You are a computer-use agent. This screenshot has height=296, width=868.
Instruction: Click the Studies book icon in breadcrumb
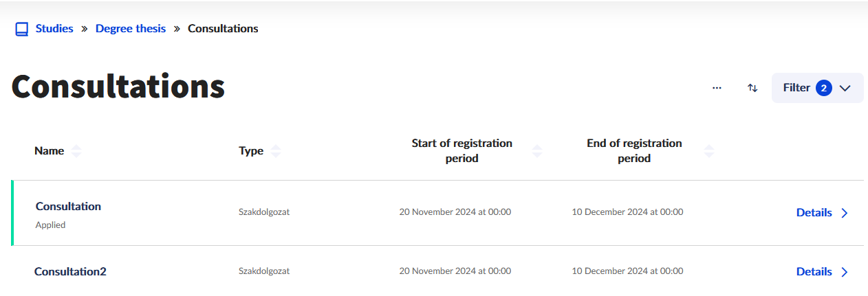tap(22, 29)
